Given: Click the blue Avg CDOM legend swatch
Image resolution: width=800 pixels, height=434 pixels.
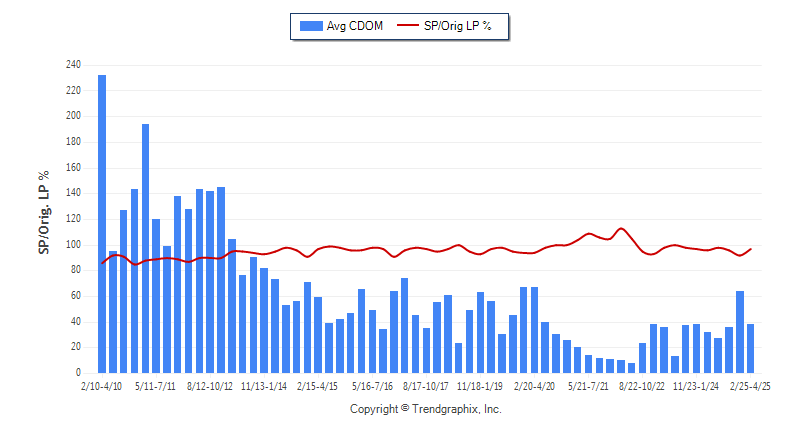Looking at the screenshot, I should point(311,26).
